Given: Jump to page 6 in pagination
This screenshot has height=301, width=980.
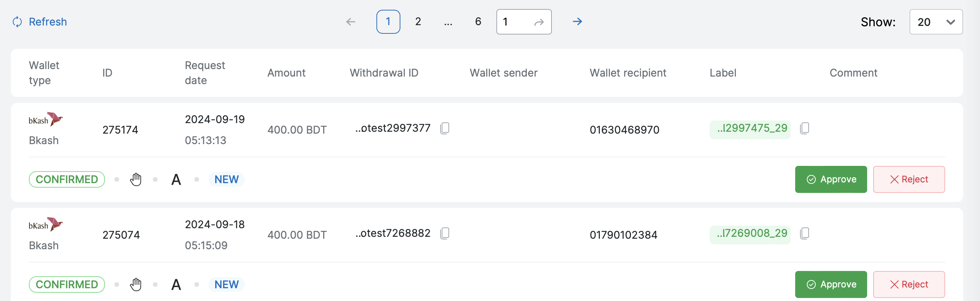Looking at the screenshot, I should (x=478, y=22).
